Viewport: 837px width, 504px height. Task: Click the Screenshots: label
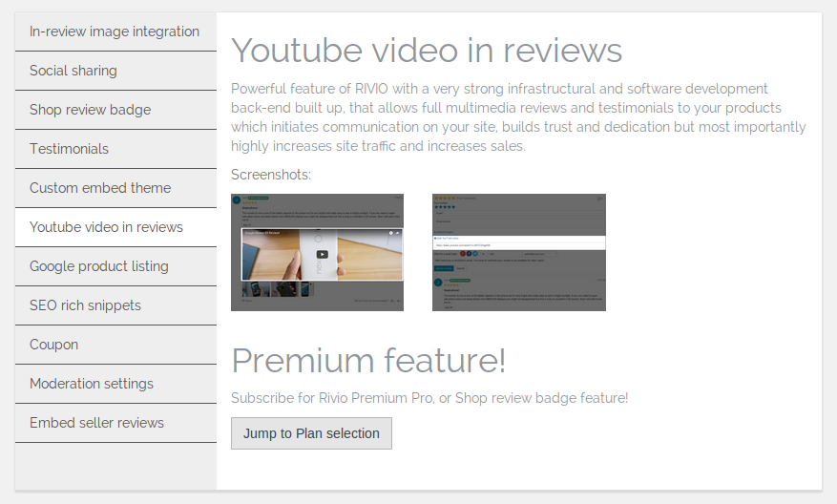(271, 175)
